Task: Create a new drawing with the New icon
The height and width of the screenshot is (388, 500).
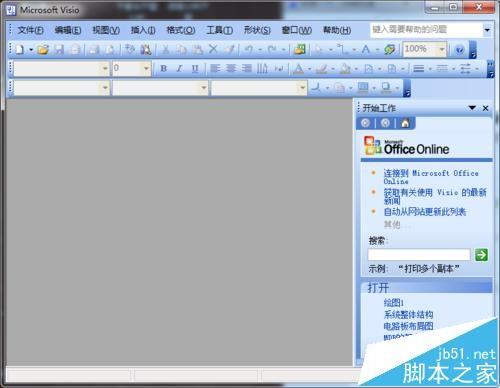Action: 20,50
